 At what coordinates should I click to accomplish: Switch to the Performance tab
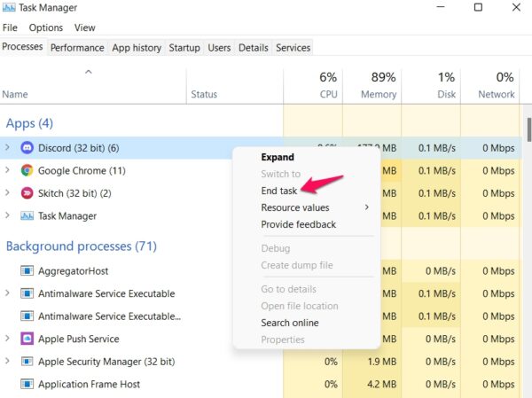click(77, 48)
